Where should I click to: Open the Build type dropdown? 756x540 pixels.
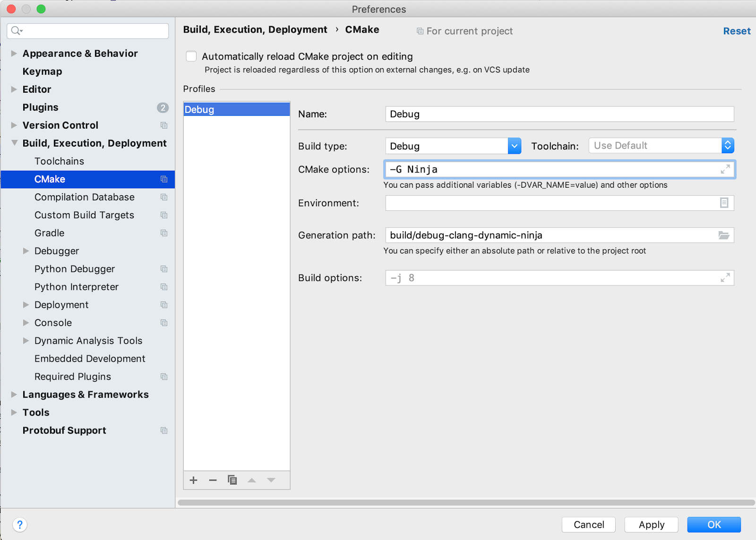tap(514, 146)
